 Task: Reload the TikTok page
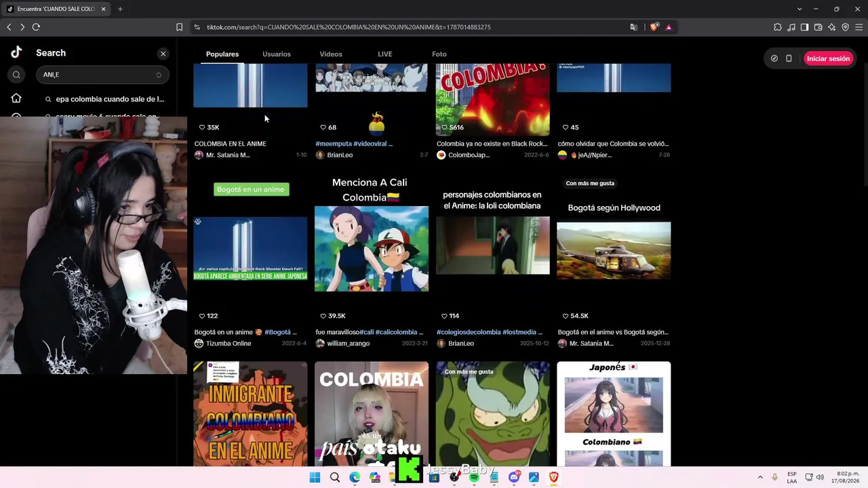(36, 27)
